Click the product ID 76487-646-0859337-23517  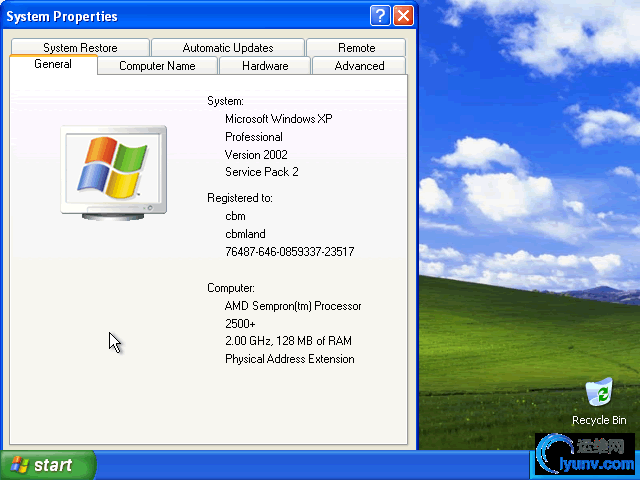coord(289,251)
